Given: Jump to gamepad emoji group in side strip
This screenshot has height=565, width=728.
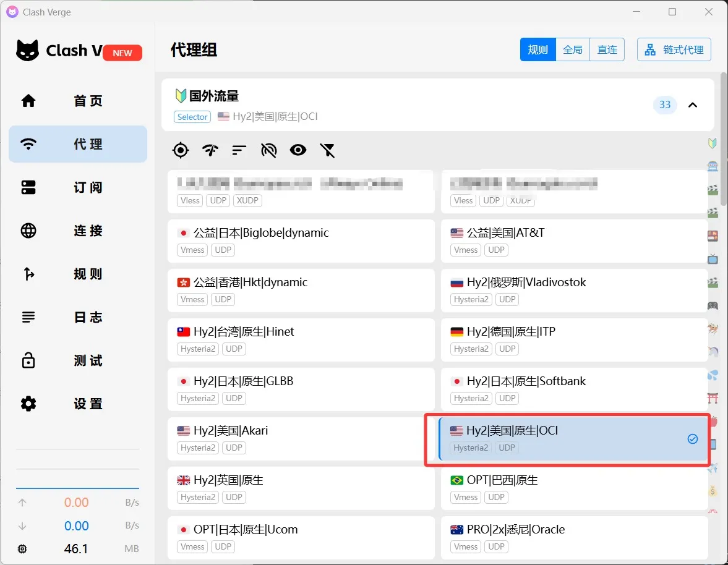Looking at the screenshot, I should [713, 305].
